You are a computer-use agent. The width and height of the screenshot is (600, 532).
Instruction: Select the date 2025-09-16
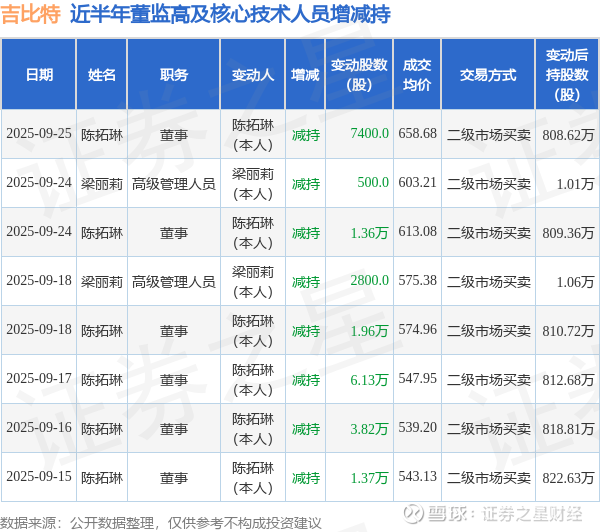click(x=39, y=428)
